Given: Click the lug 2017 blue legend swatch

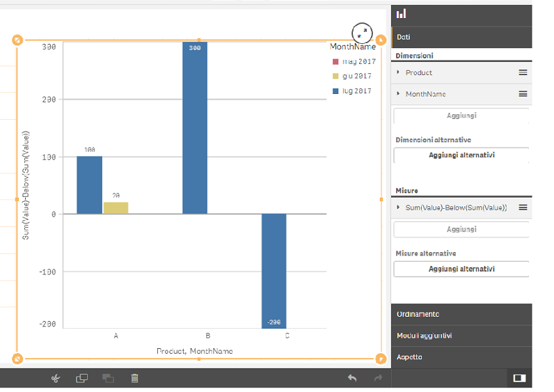Looking at the screenshot, I should [x=335, y=91].
